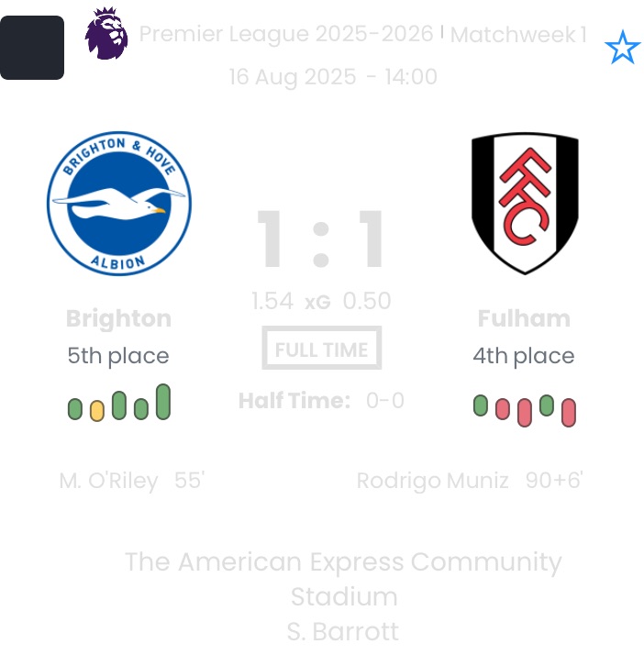Click the Brighton team name
Viewport: 644px width, 655px height.
point(118,319)
